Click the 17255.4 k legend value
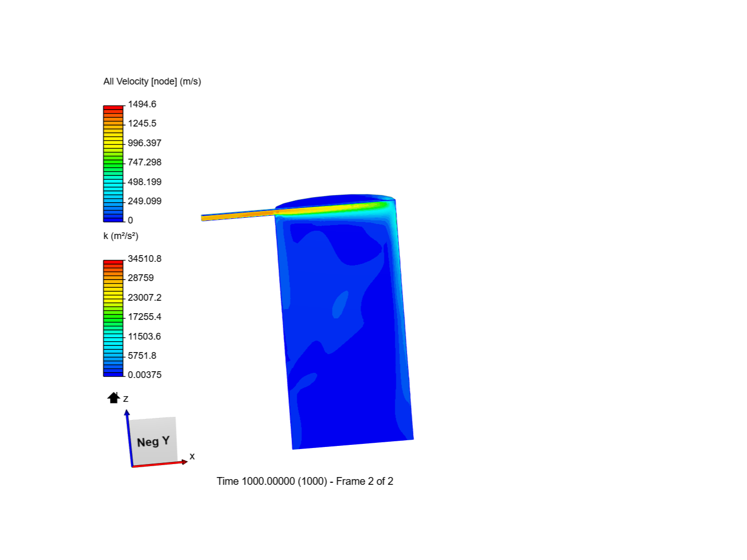This screenshot has width=747, height=560. click(145, 317)
